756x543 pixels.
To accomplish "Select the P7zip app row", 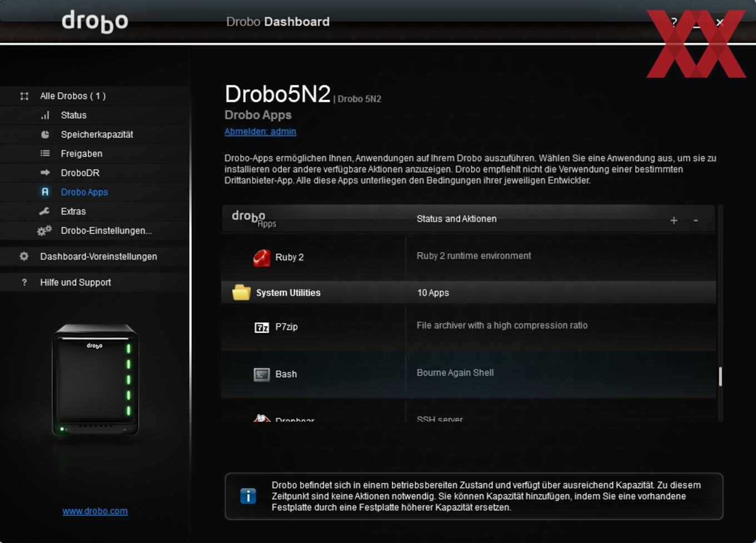I will pyautogui.click(x=469, y=327).
